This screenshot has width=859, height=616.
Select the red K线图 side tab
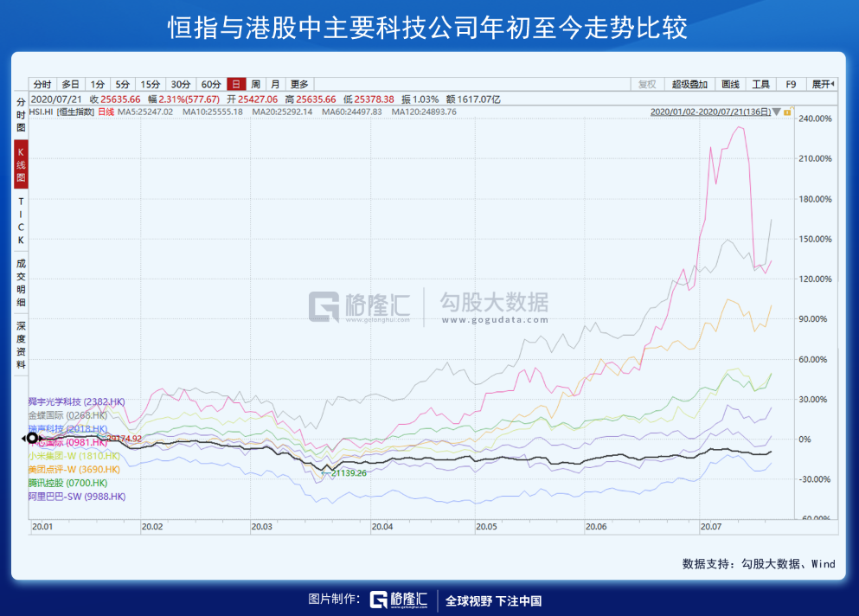21,164
